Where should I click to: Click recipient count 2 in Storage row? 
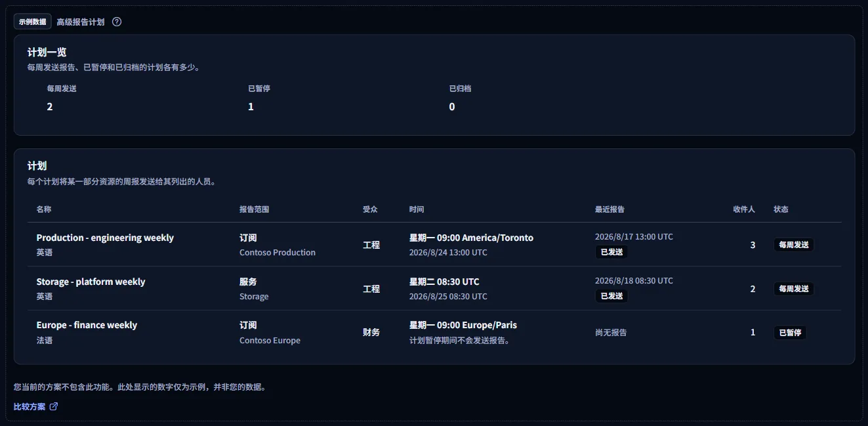[x=753, y=289]
